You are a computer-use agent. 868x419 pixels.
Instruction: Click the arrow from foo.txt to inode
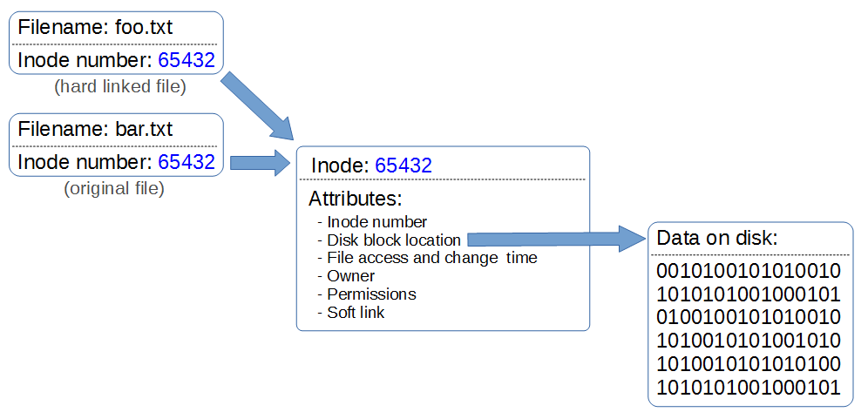point(260,105)
